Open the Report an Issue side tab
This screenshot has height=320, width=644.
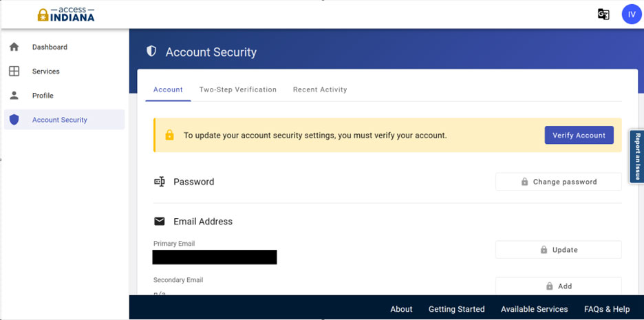click(x=638, y=157)
